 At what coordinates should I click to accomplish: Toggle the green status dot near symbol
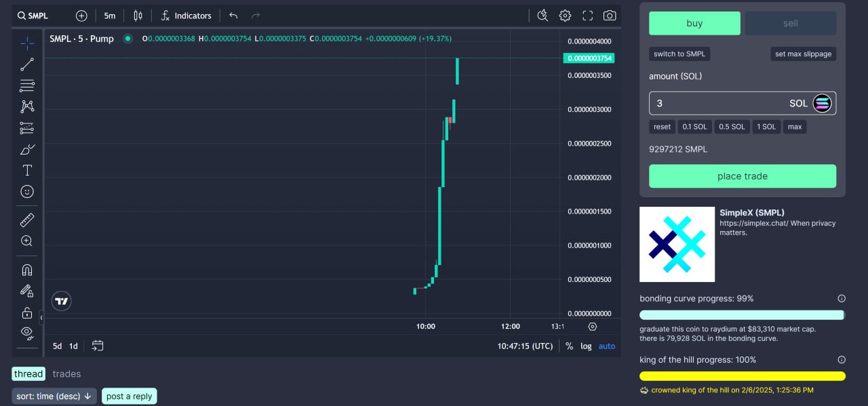click(127, 39)
